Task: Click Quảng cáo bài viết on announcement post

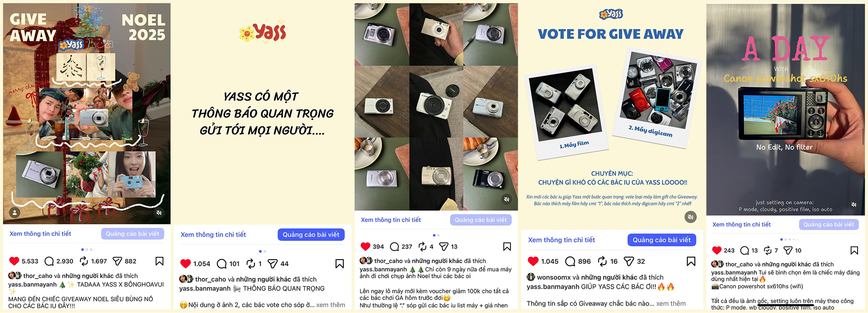Action: click(311, 234)
